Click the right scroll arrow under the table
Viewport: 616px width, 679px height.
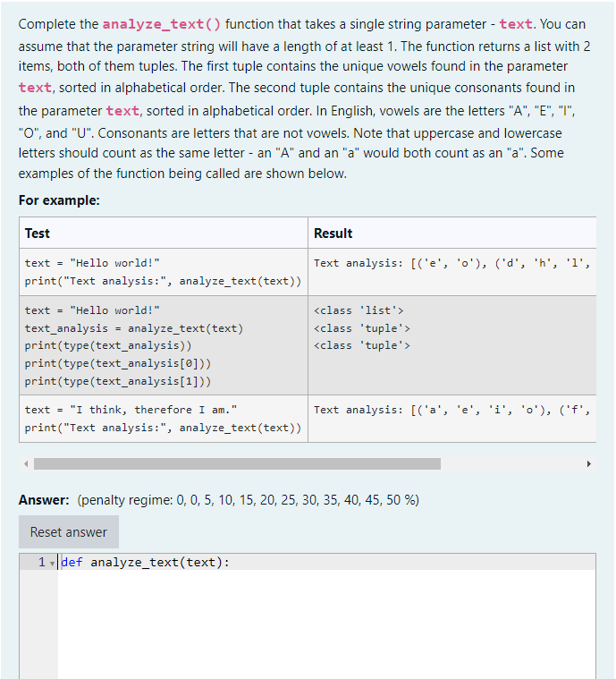(588, 463)
